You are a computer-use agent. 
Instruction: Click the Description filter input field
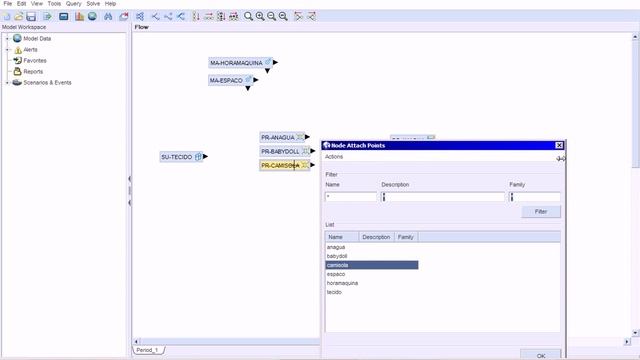click(x=443, y=197)
